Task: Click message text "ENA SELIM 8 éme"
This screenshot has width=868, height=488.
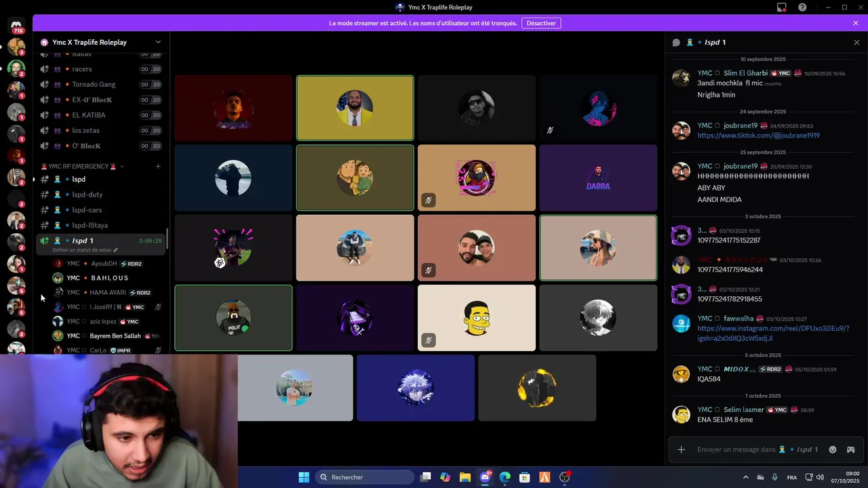Action: tap(725, 420)
